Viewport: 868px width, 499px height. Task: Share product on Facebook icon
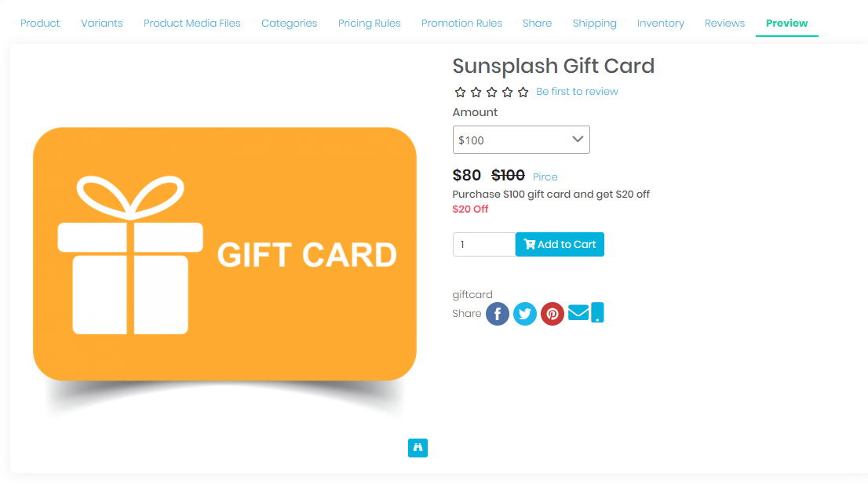(x=497, y=314)
